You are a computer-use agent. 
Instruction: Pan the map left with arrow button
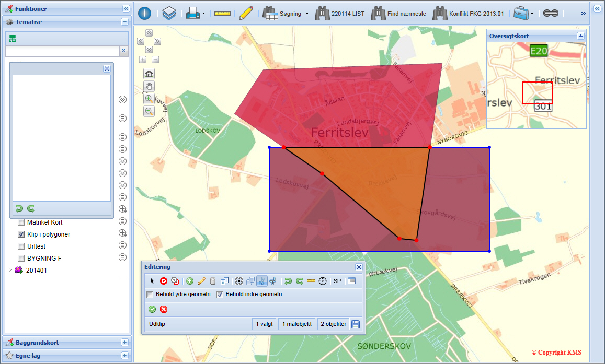(x=141, y=41)
